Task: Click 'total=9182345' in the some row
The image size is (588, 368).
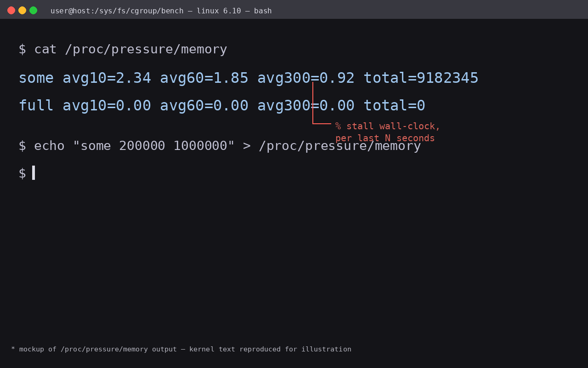Action: pyautogui.click(x=421, y=78)
